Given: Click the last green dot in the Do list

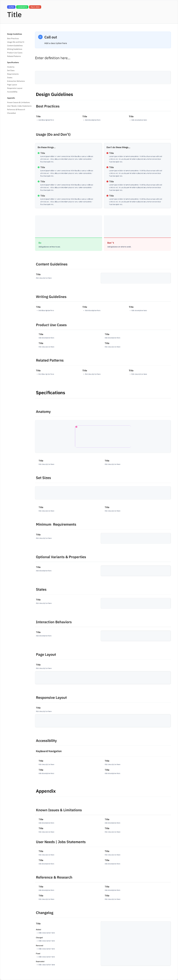Looking at the screenshot, I should pos(38,195).
